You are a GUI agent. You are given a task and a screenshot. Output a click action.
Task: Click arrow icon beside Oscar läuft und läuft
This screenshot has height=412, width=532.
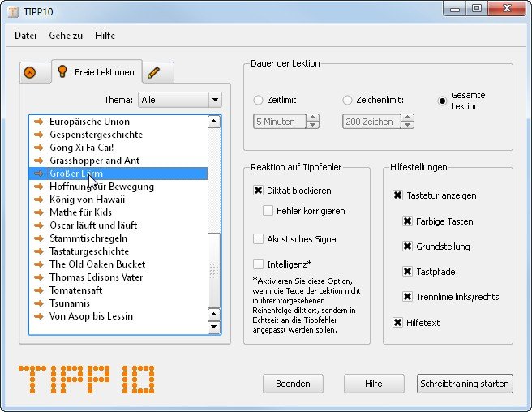click(39, 225)
